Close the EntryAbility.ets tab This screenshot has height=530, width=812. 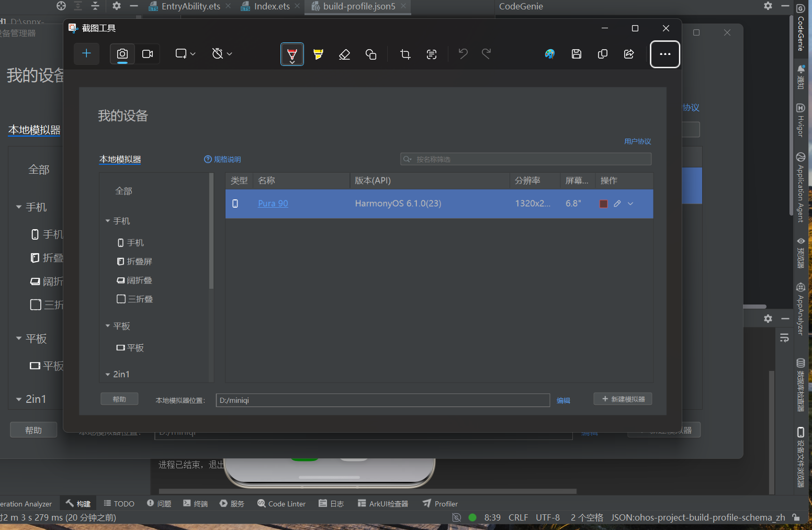point(228,6)
